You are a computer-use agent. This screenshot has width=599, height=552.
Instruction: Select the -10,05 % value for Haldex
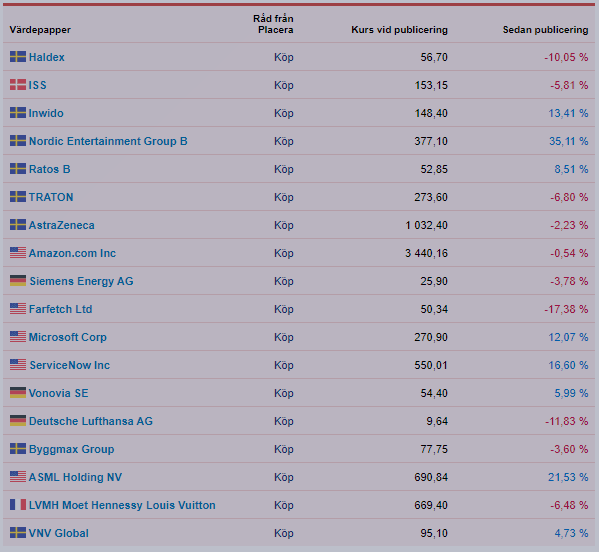(x=566, y=57)
